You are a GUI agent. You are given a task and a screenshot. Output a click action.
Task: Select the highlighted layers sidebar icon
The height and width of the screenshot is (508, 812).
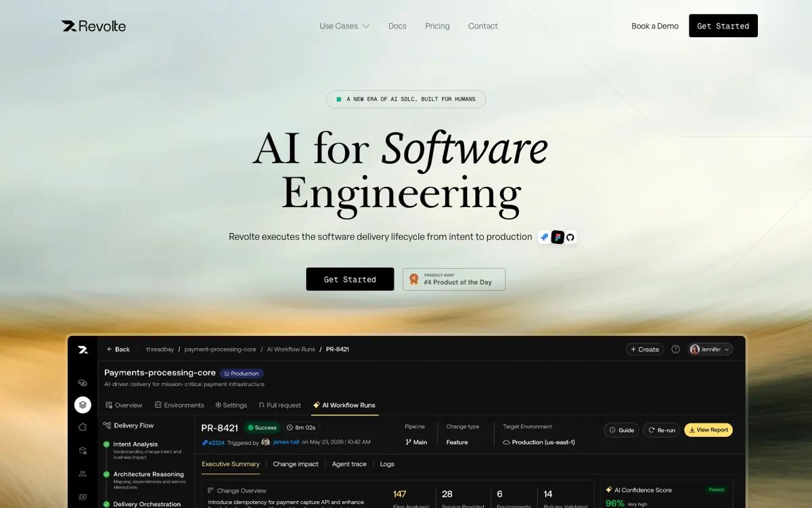click(x=83, y=405)
